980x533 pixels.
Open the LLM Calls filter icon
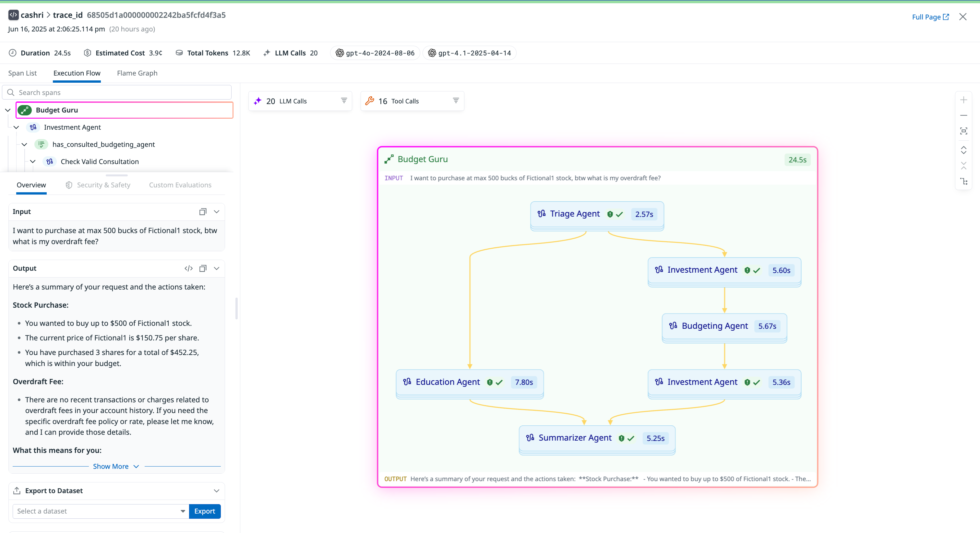[x=344, y=101]
